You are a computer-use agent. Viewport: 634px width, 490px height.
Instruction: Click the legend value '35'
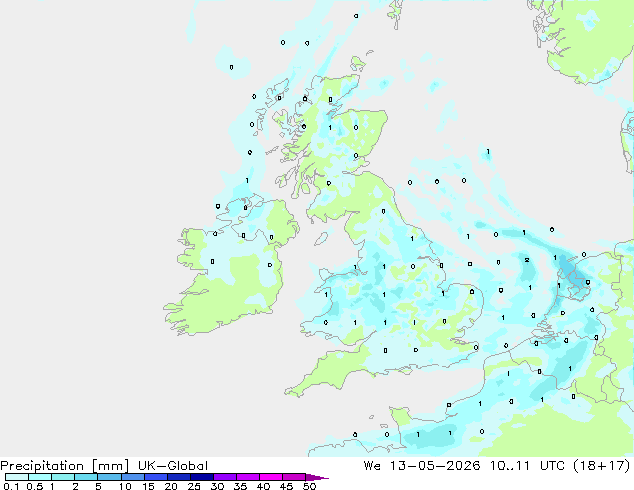pos(240,486)
